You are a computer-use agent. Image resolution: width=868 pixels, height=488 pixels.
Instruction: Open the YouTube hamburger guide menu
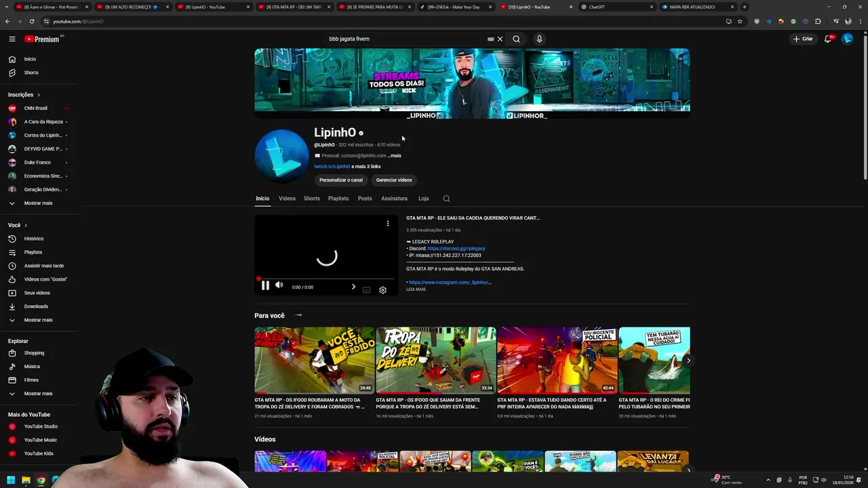point(12,39)
